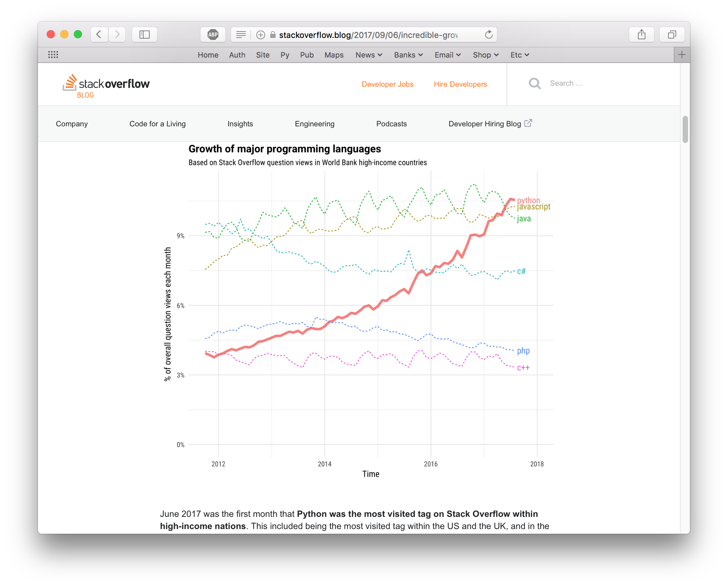The height and width of the screenshot is (588, 728).
Task: Click the page vertical scrollbar thumb
Action: pos(685,129)
